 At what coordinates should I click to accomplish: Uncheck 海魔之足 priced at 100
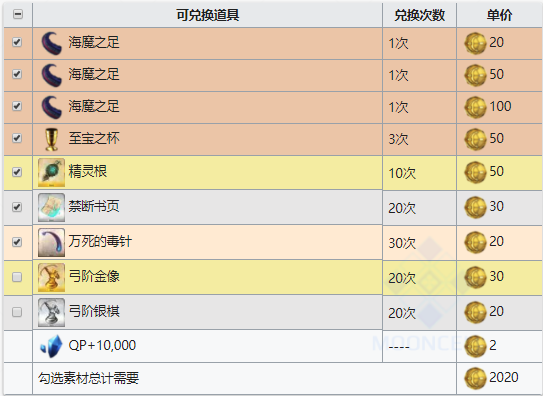17,106
